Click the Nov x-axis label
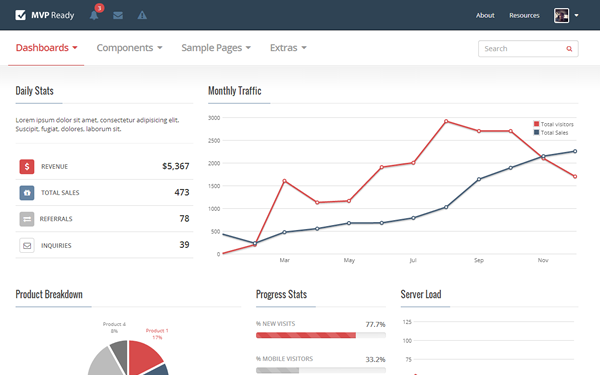 coord(543,260)
